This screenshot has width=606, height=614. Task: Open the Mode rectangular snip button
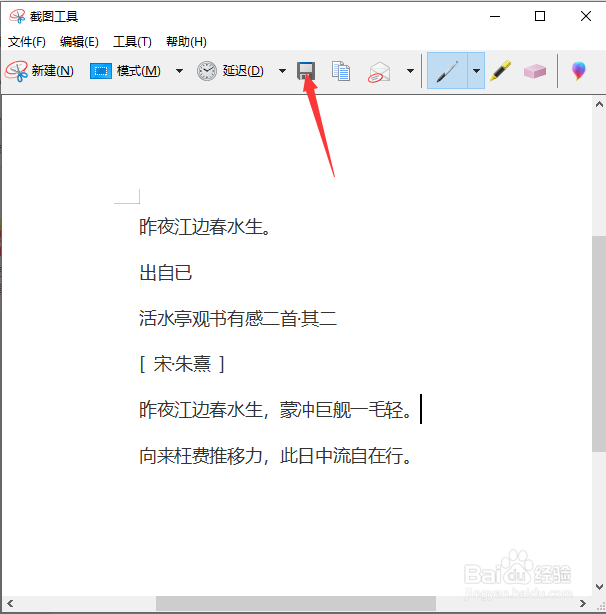(x=125, y=71)
